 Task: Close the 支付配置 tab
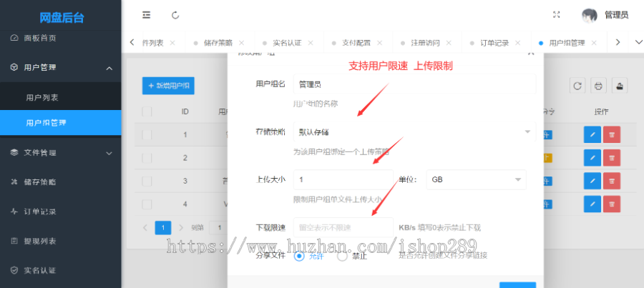[x=379, y=43]
